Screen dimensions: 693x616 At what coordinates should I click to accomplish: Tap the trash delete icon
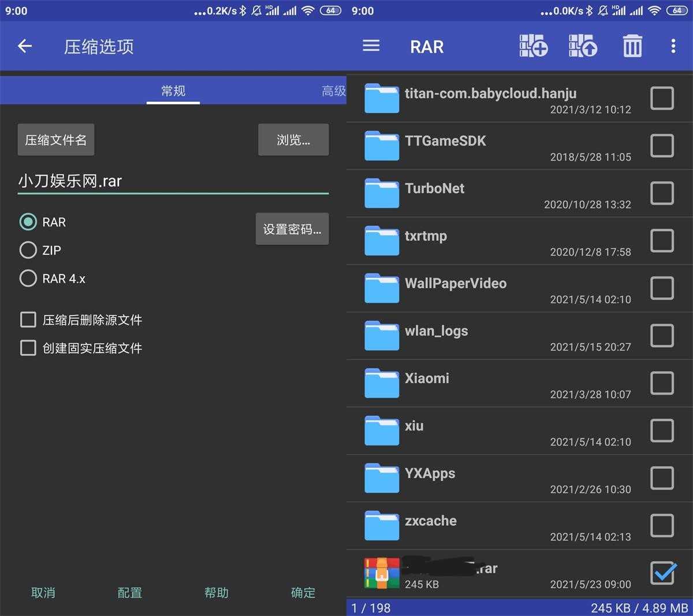click(x=632, y=46)
